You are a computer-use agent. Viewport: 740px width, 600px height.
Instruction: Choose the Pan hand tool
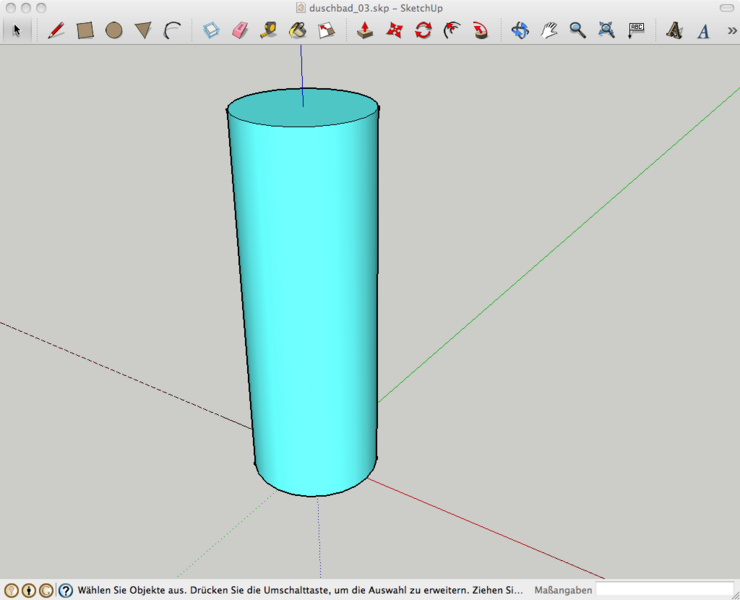549,30
